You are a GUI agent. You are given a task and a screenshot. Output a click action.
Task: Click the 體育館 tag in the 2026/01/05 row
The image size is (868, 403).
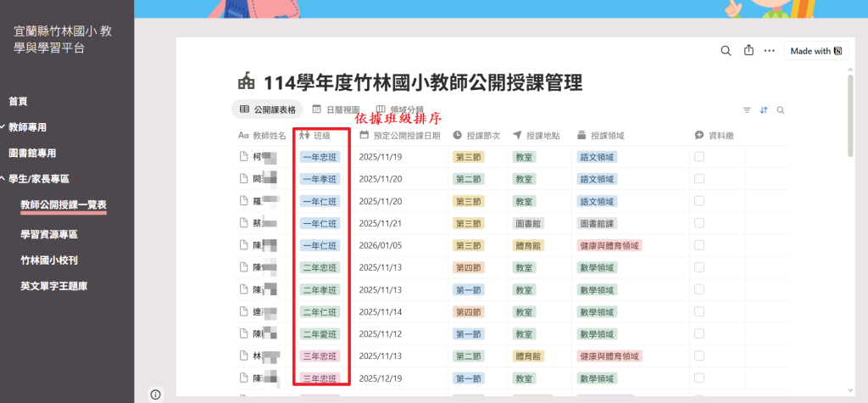click(528, 245)
